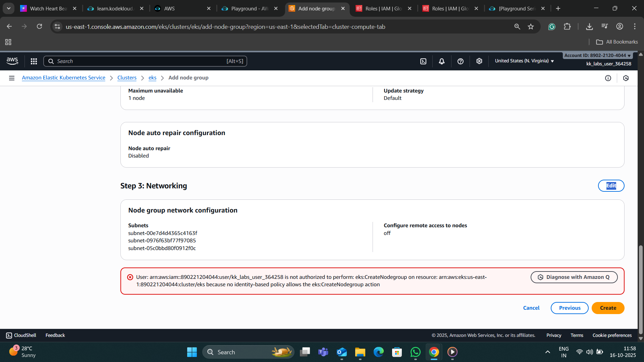Click Diagnose with Amazon Q button
The width and height of the screenshot is (644, 362).
pos(574,277)
